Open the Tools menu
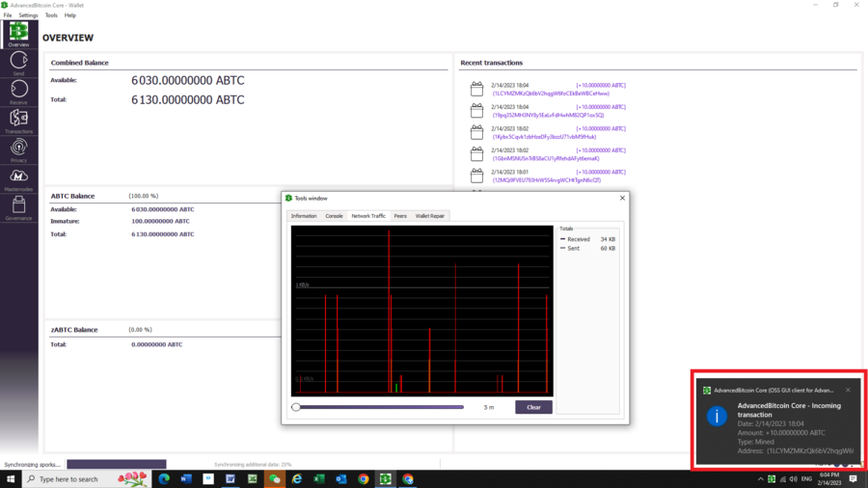 click(x=51, y=15)
